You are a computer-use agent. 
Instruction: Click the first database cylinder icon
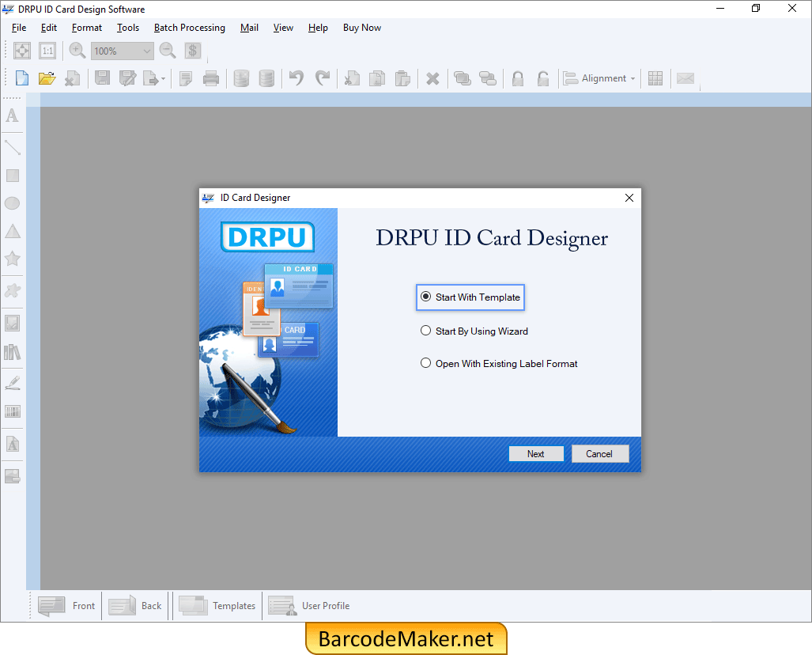pyautogui.click(x=241, y=78)
